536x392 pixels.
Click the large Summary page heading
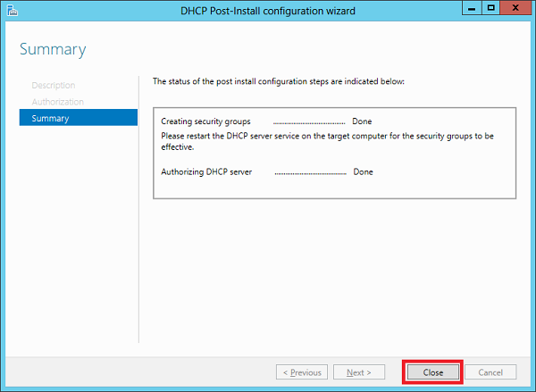click(53, 49)
